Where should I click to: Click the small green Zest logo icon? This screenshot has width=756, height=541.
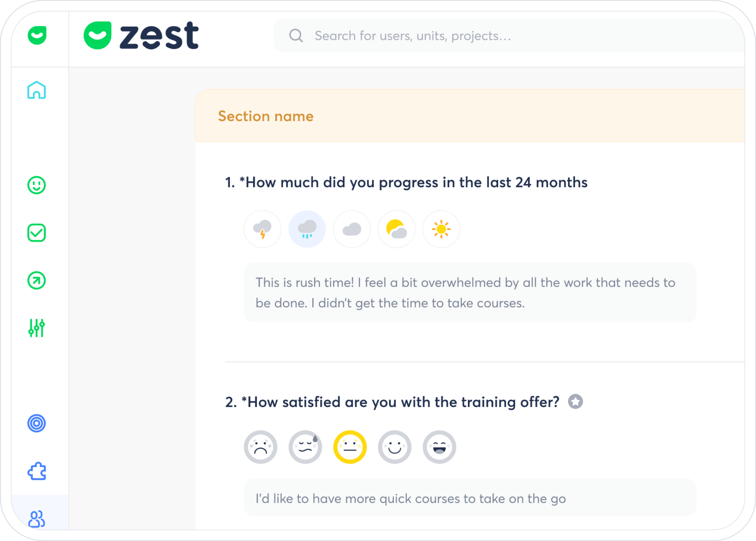tap(37, 35)
